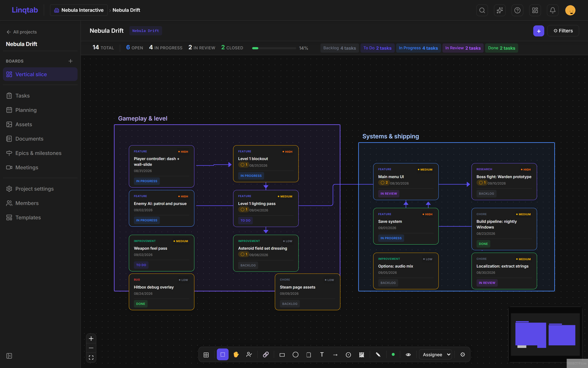Open the Assignee dropdown
588x368 pixels.
435,355
